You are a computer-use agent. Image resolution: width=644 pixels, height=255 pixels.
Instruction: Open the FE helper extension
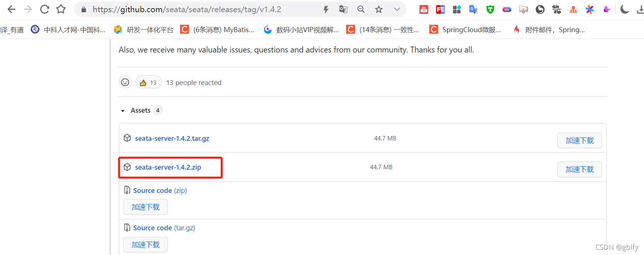click(x=440, y=10)
